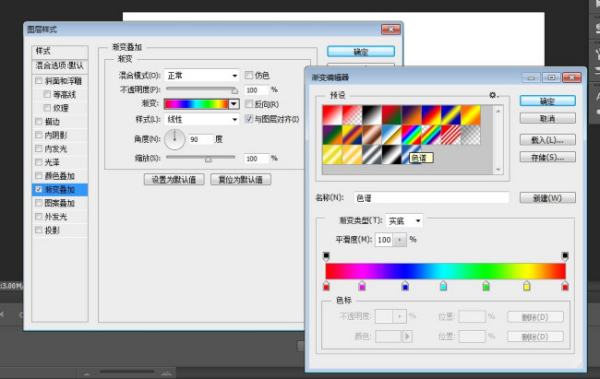Select the steel gray stripes preset

click(372, 154)
